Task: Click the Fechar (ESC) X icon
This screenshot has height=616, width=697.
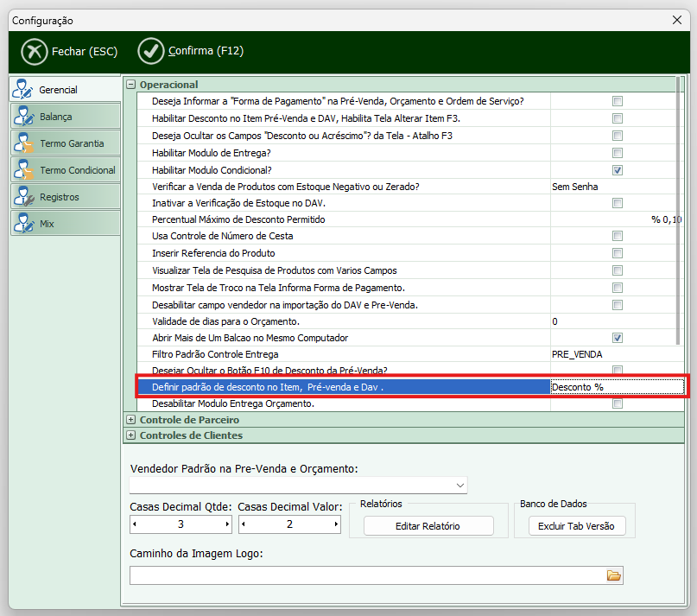Action: (x=34, y=52)
